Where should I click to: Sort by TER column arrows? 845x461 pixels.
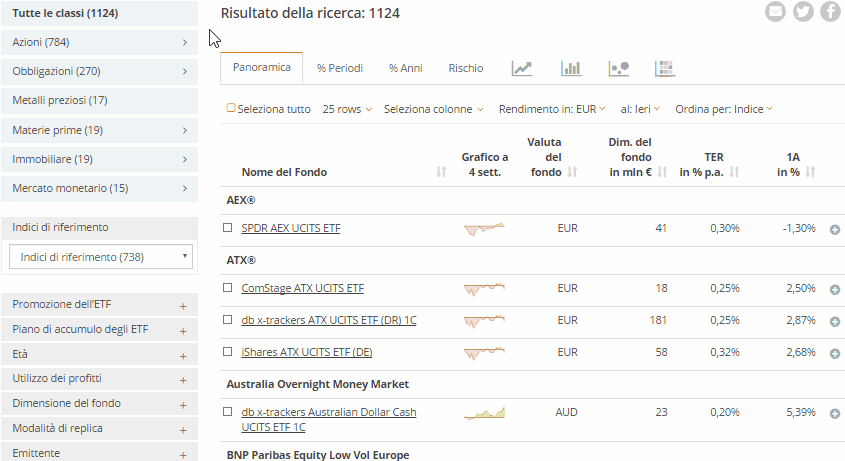point(734,172)
